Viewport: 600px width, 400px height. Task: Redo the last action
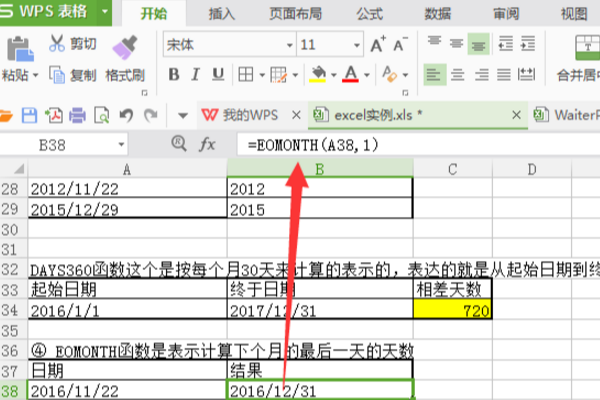(150, 115)
